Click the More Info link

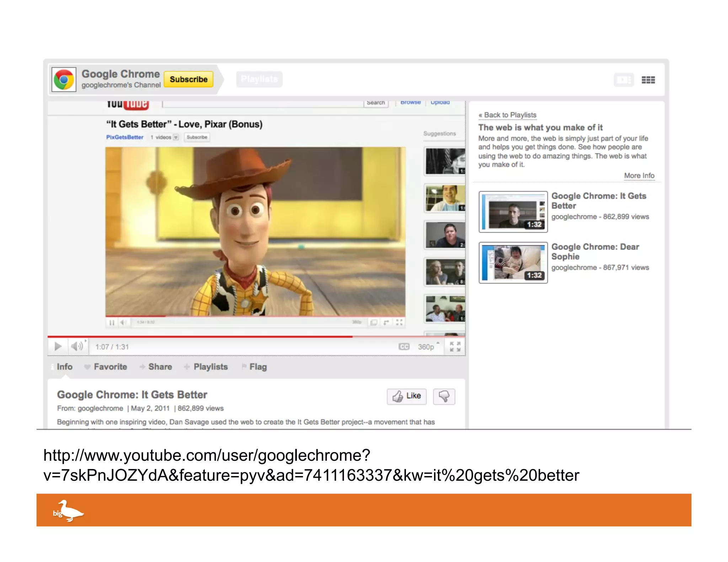[x=639, y=175]
